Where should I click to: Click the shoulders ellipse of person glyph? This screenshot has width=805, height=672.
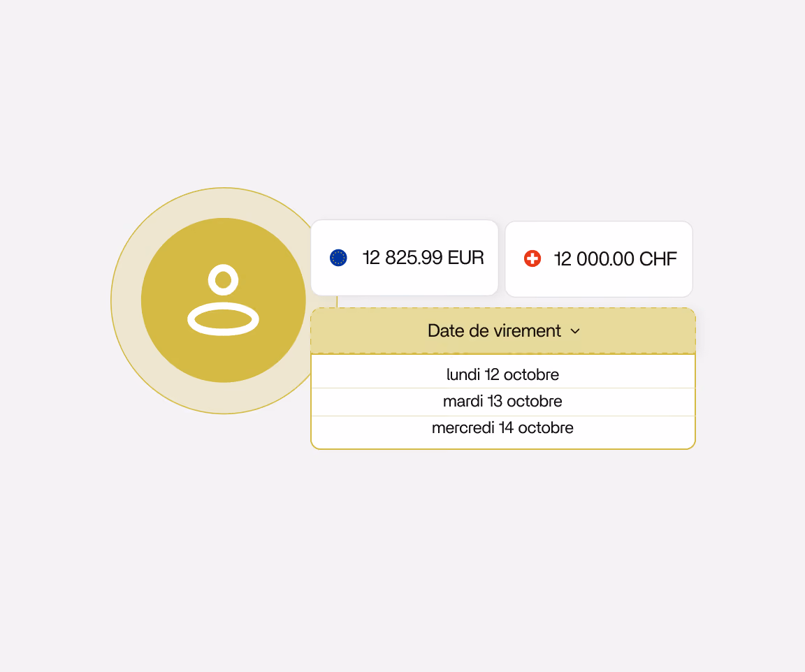224,319
